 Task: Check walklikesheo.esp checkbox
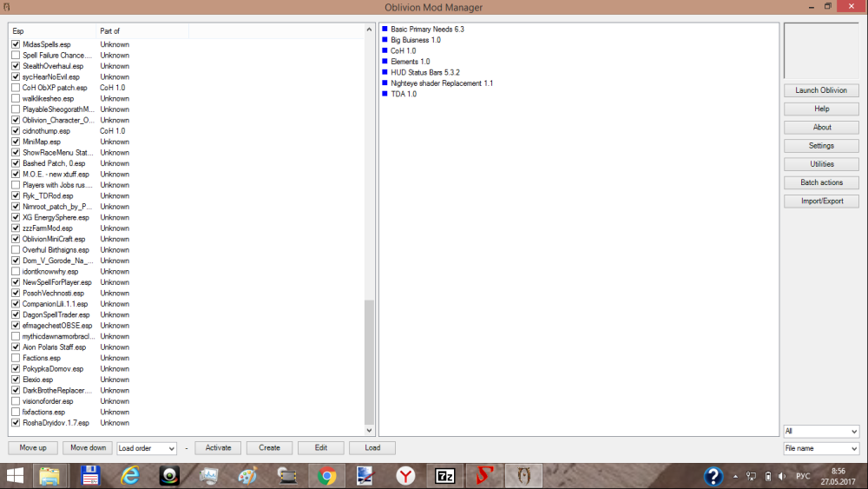pyautogui.click(x=16, y=98)
